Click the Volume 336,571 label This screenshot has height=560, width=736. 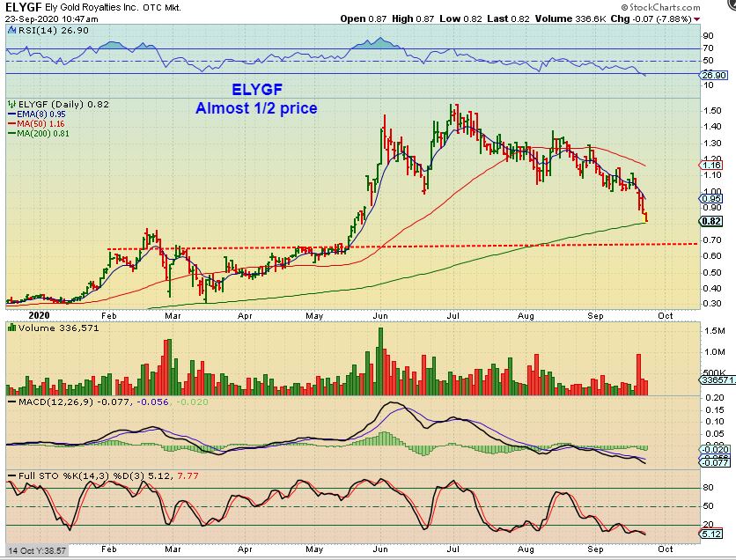click(58, 328)
